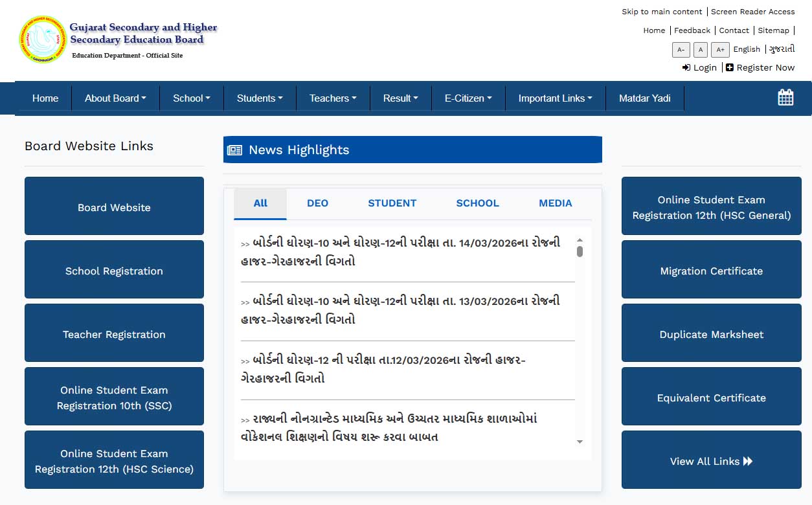The image size is (812, 505).
Task: Click the GSEB board logo
Action: (x=41, y=39)
